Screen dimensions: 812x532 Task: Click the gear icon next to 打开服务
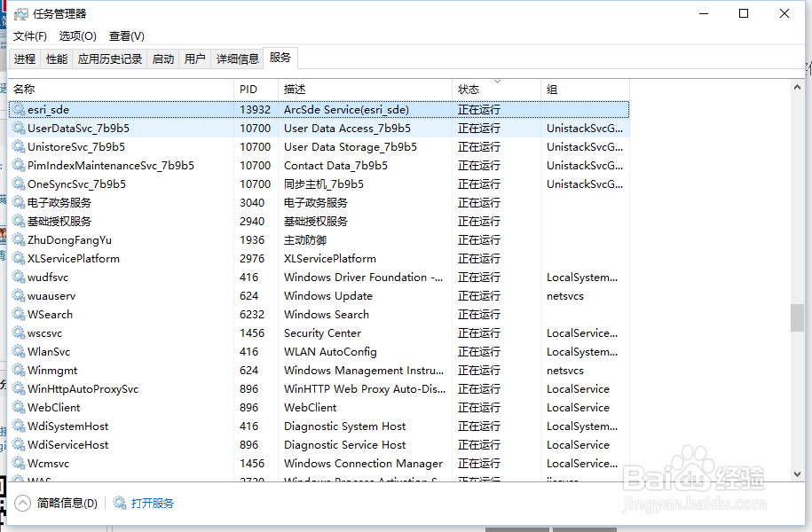coord(120,503)
